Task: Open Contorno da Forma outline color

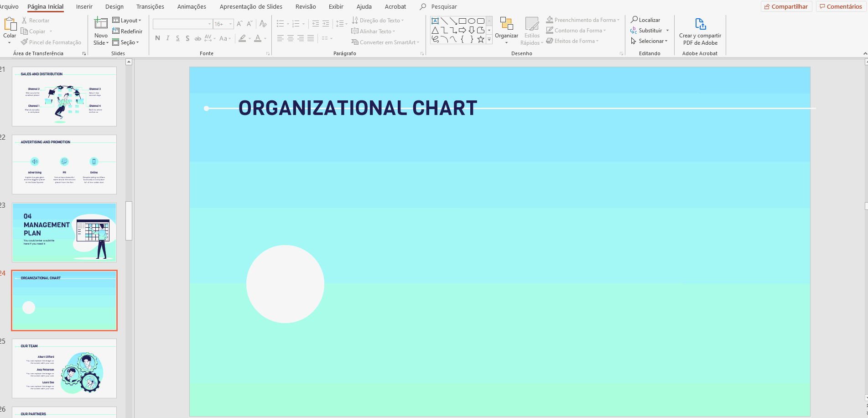Action: (x=576, y=31)
